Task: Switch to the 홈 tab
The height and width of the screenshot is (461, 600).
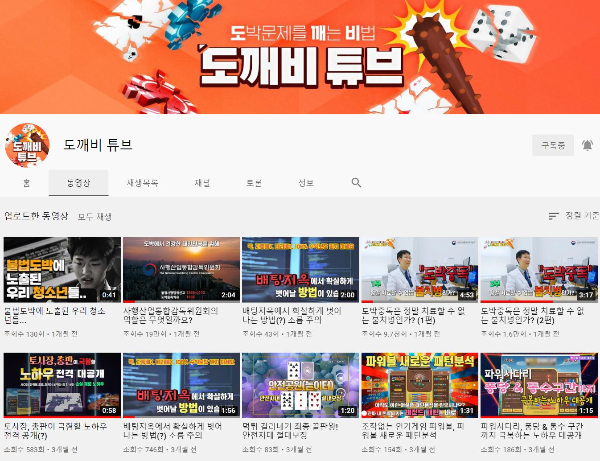Action: coord(26,183)
